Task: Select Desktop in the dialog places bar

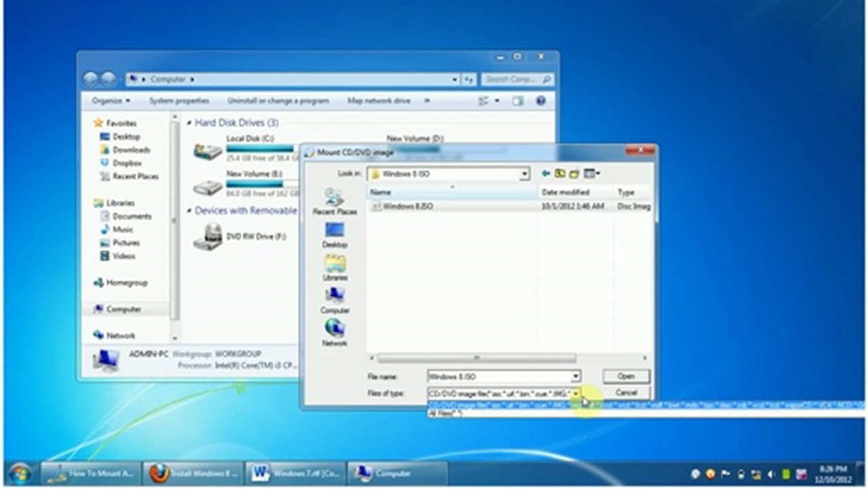Action: coord(335,235)
